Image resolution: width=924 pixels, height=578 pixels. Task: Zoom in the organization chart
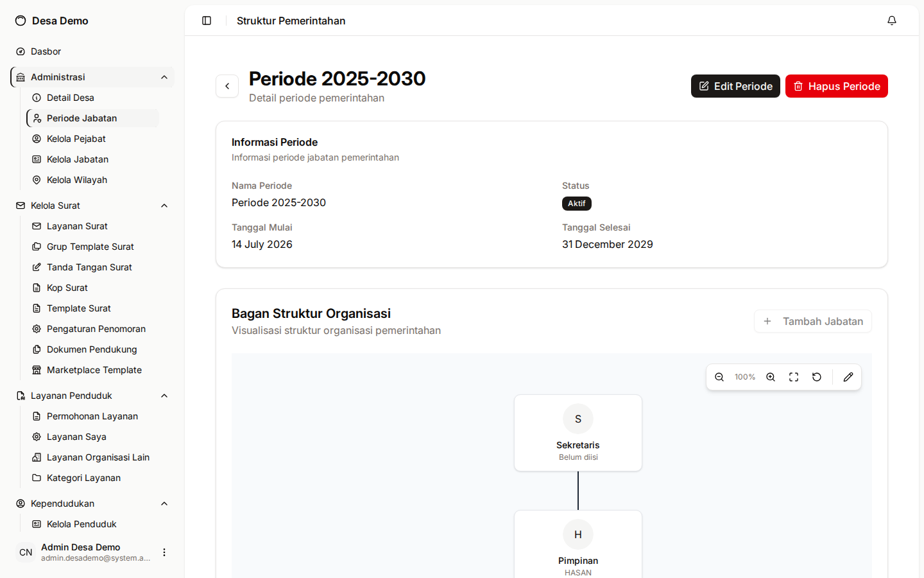[x=771, y=377]
